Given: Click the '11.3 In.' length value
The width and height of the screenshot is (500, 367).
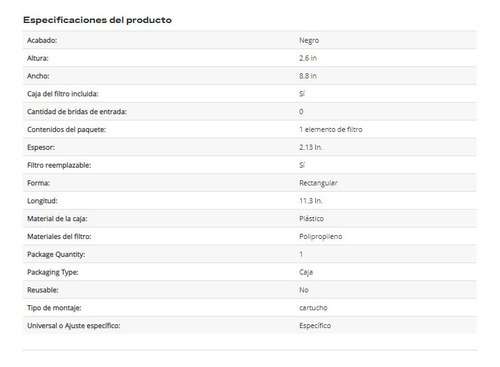Looking at the screenshot, I should point(311,201).
